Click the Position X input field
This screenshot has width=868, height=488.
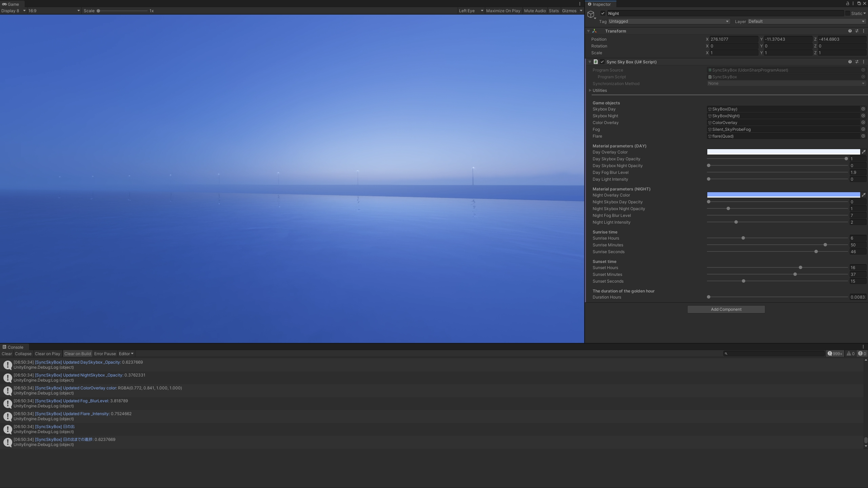[734, 39]
